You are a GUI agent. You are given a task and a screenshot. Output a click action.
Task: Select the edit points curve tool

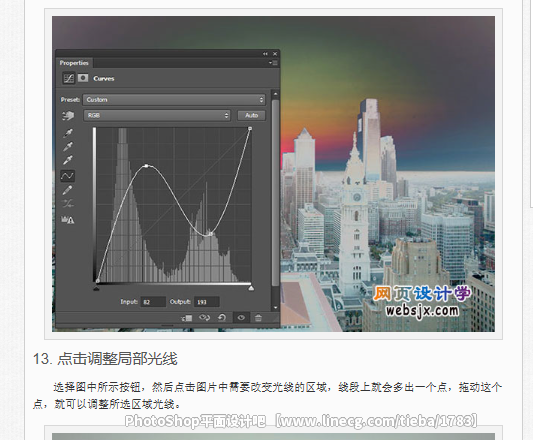tap(67, 176)
